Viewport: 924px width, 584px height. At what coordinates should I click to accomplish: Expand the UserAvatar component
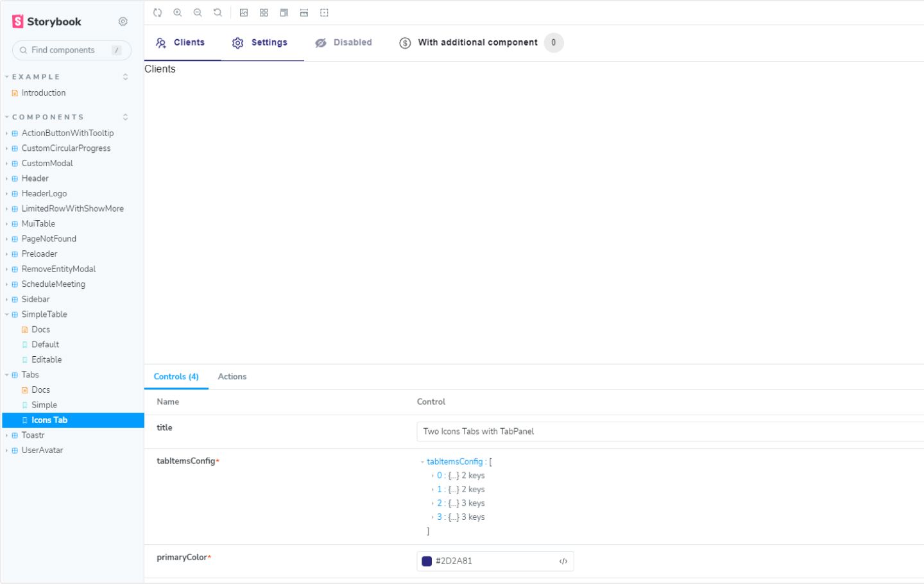pos(42,451)
